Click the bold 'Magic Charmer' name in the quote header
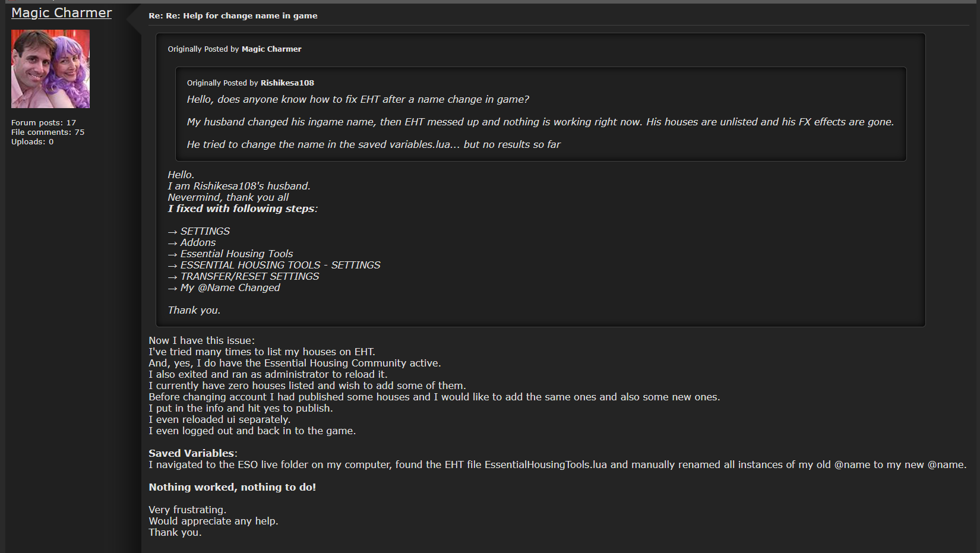980x553 pixels. [x=271, y=49]
